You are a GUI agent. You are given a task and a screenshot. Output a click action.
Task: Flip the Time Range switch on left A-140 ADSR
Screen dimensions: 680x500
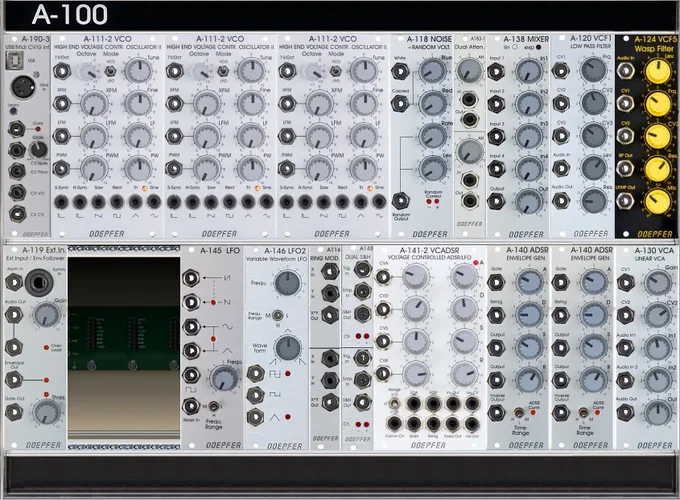pyautogui.click(x=519, y=412)
